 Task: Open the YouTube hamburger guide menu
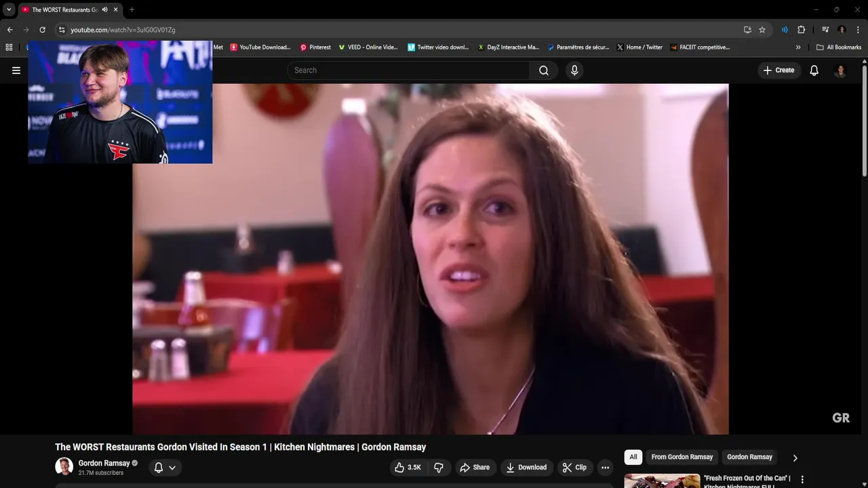point(16,70)
